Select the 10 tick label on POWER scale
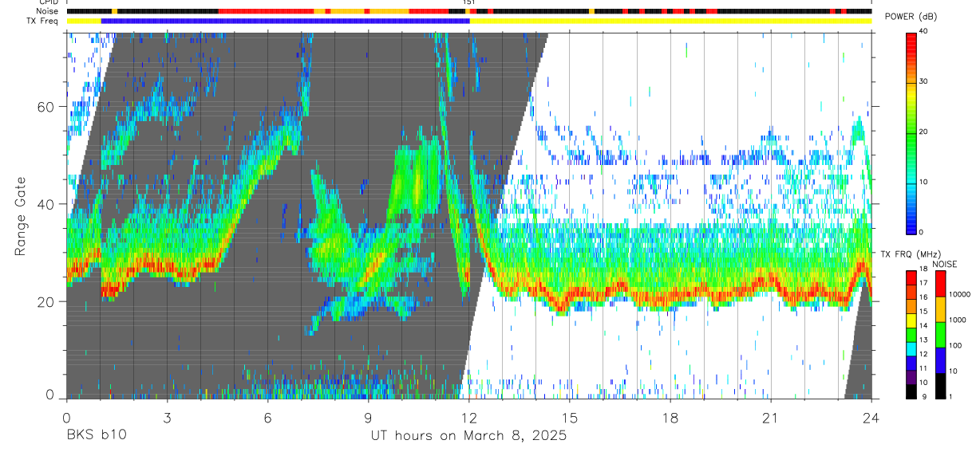 pyautogui.click(x=923, y=183)
